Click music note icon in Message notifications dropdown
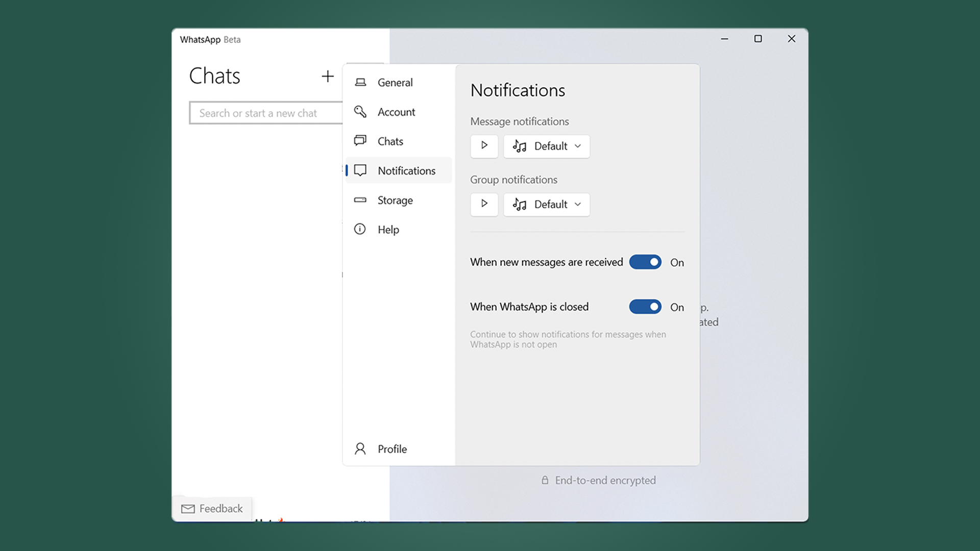This screenshot has width=980, height=551. [x=520, y=146]
